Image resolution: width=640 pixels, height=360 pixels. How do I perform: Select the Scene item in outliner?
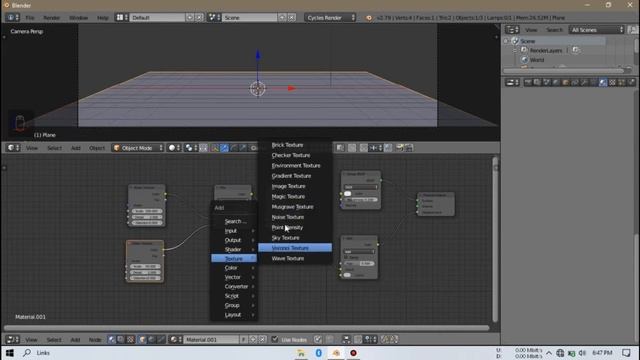click(x=527, y=41)
